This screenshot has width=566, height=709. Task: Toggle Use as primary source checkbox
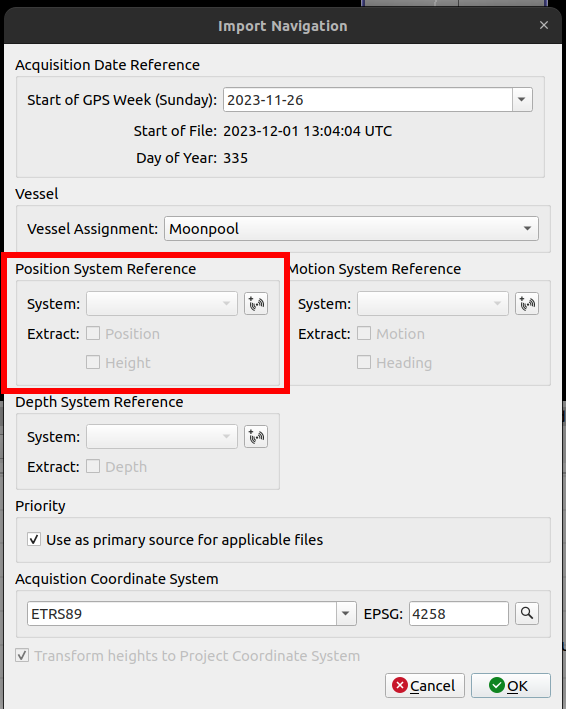point(34,539)
